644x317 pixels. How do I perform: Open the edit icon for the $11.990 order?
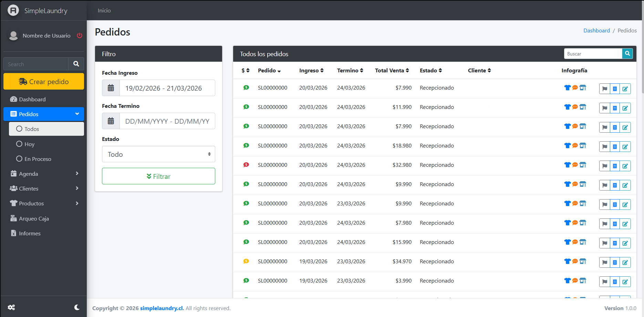click(x=625, y=108)
